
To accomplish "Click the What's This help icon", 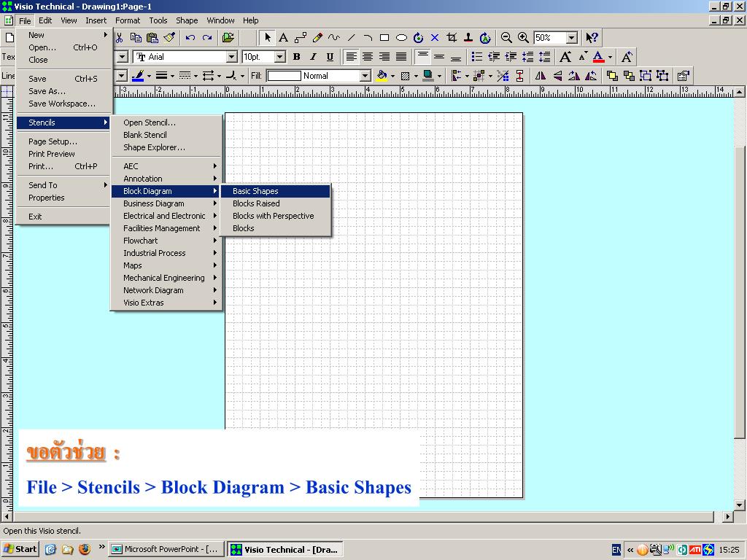I will tap(592, 38).
